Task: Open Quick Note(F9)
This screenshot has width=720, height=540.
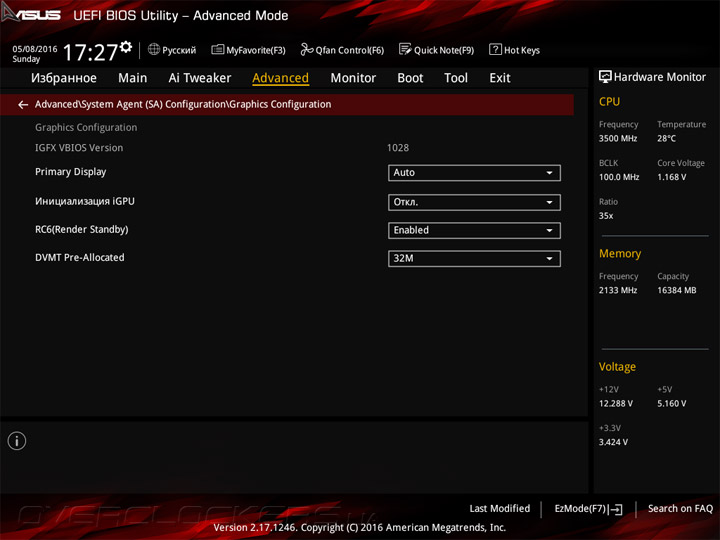Action: coord(436,50)
